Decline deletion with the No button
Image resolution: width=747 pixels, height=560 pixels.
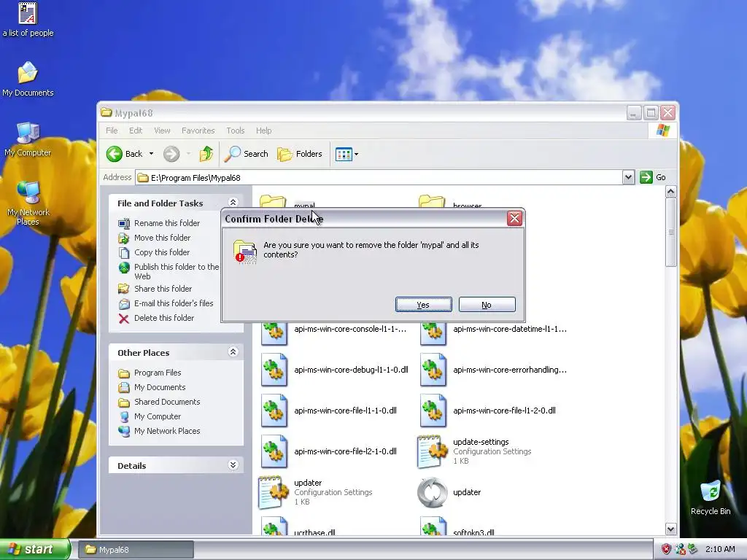pos(487,305)
